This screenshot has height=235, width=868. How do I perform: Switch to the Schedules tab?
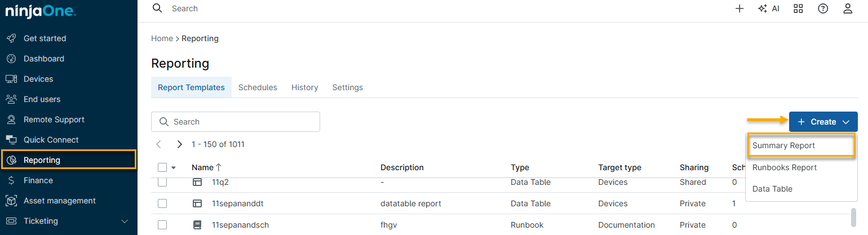coord(258,87)
